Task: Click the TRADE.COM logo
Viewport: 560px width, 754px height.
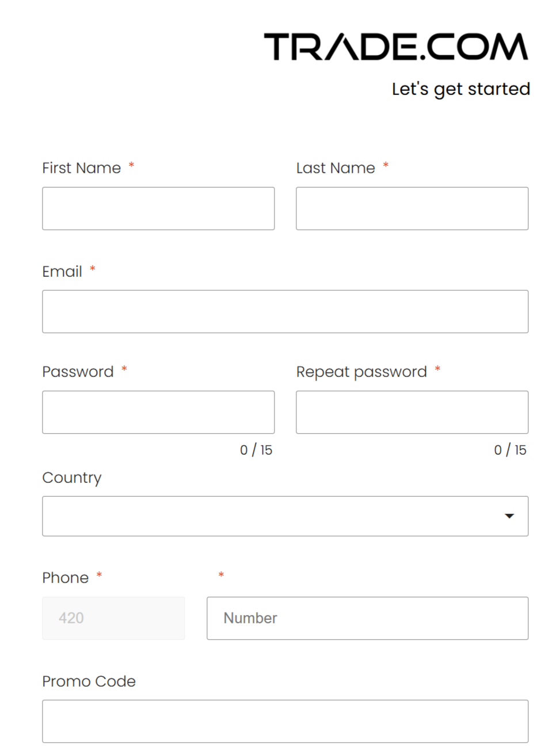Action: click(396, 47)
